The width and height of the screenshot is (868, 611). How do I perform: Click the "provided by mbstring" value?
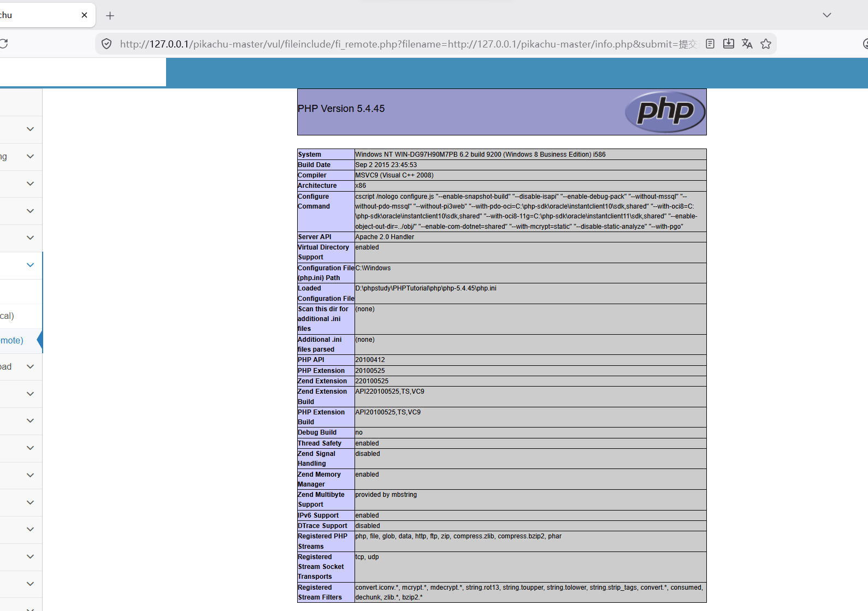pyautogui.click(x=386, y=495)
